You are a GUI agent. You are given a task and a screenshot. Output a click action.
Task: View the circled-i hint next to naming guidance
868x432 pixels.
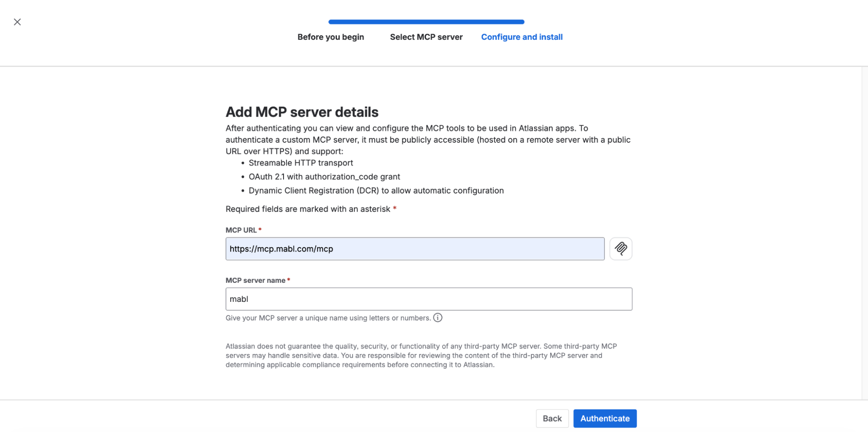pos(438,317)
